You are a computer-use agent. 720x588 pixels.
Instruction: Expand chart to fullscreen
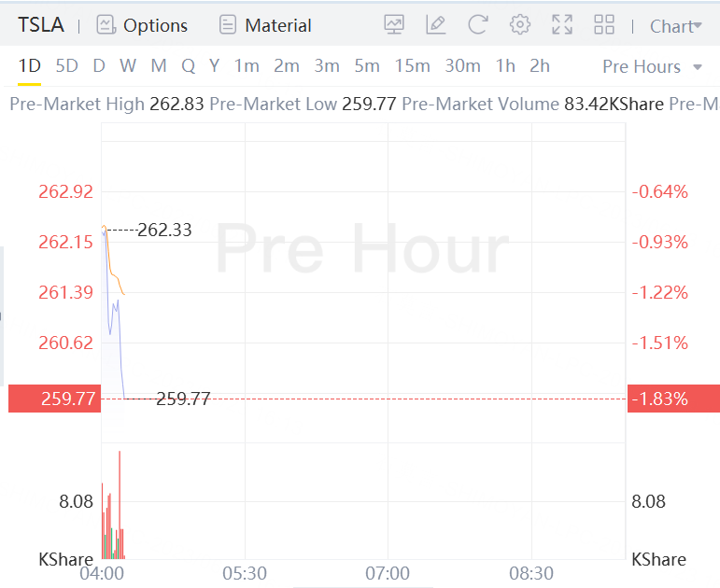tap(562, 25)
